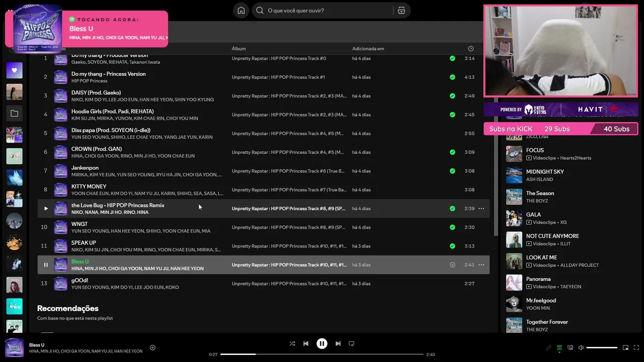Toggle saved checkmark for Jankenpon
Image resolution: width=644 pixels, height=362 pixels.
(452, 171)
